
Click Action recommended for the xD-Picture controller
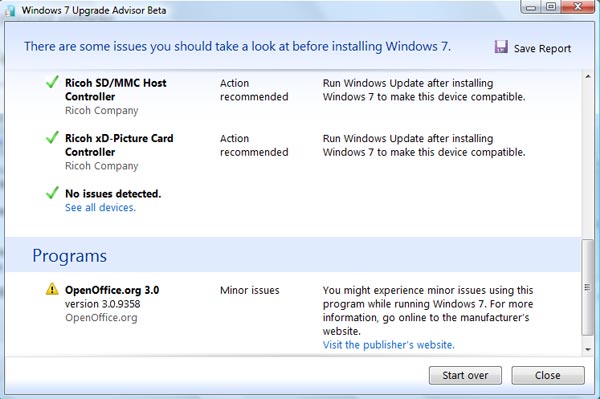click(254, 145)
